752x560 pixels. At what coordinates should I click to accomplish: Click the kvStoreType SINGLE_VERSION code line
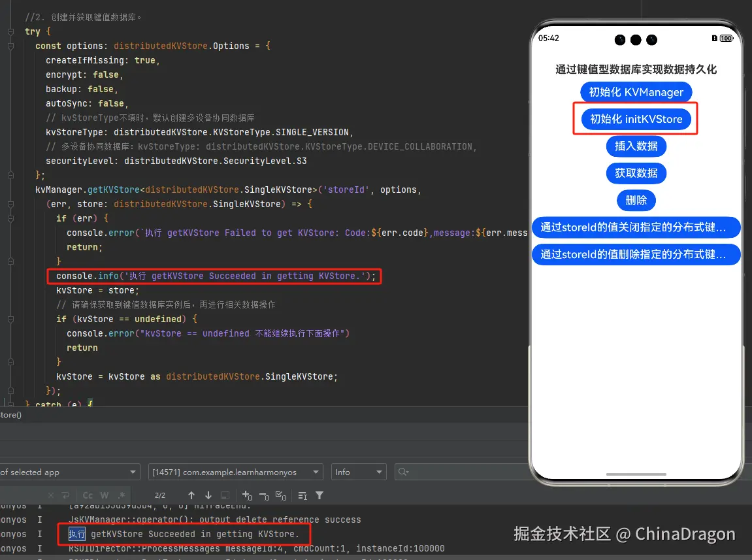point(199,133)
